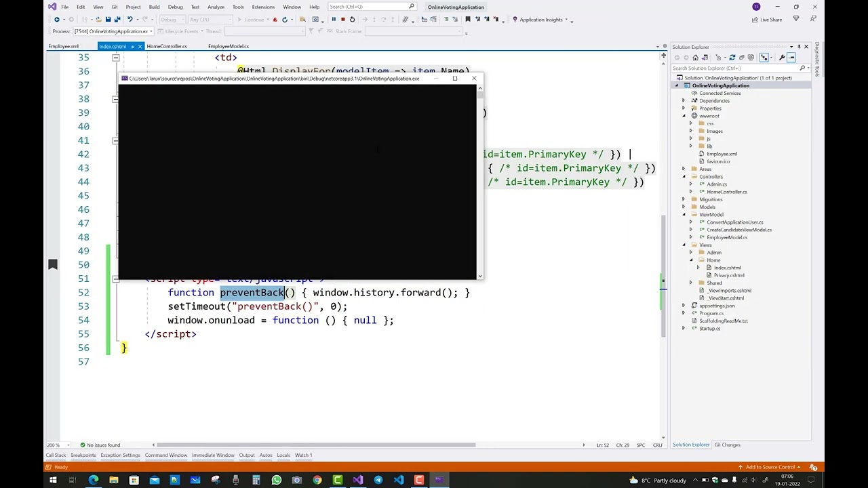Open the Immediate Window tab
Image resolution: width=868 pixels, height=488 pixels.
coord(213,455)
